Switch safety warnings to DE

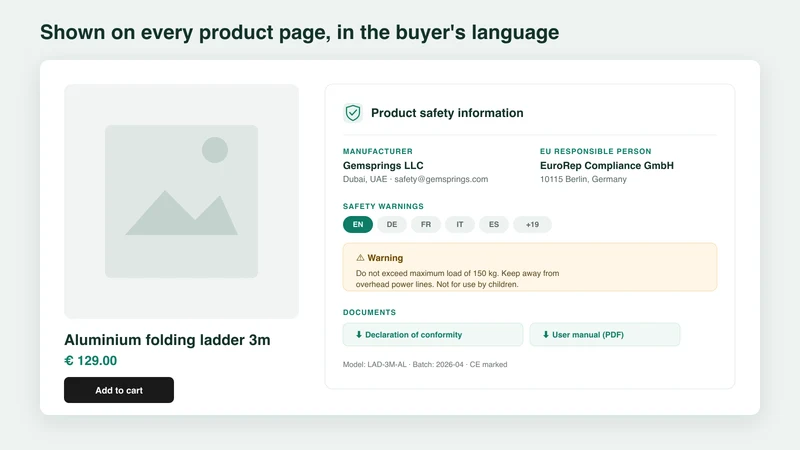click(x=392, y=224)
